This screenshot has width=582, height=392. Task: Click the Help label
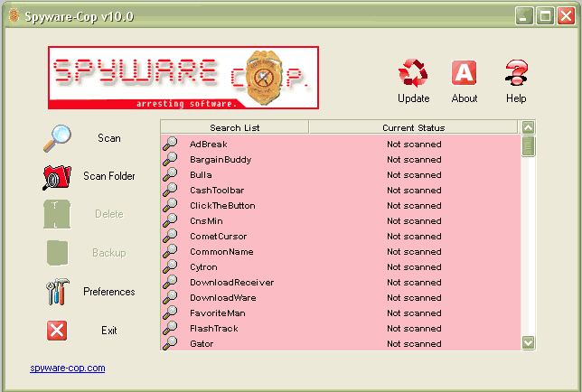516,98
